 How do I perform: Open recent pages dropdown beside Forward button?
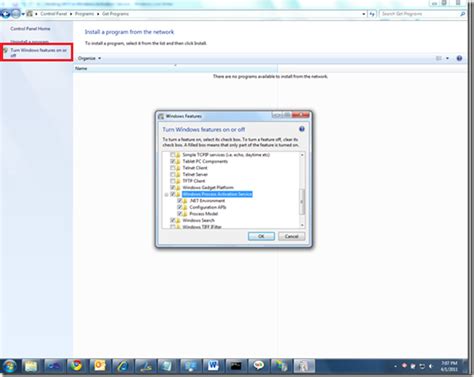[23, 14]
